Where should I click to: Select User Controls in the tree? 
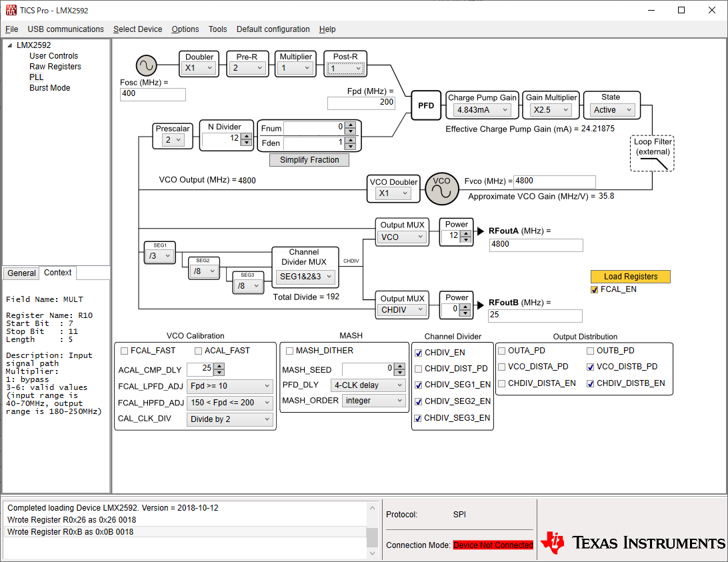[x=54, y=56]
